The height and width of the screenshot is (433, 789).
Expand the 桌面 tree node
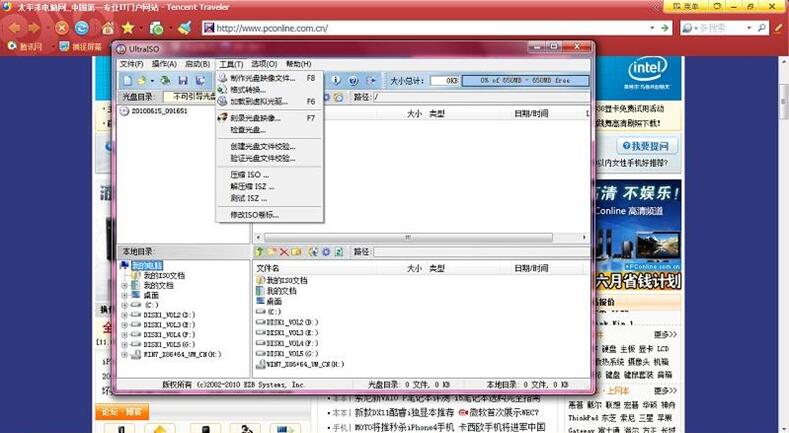(124, 295)
